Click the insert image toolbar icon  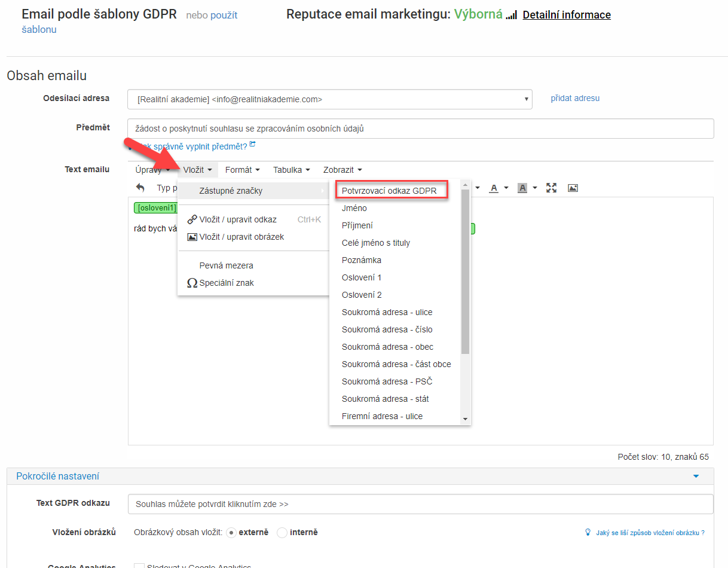pyautogui.click(x=573, y=188)
